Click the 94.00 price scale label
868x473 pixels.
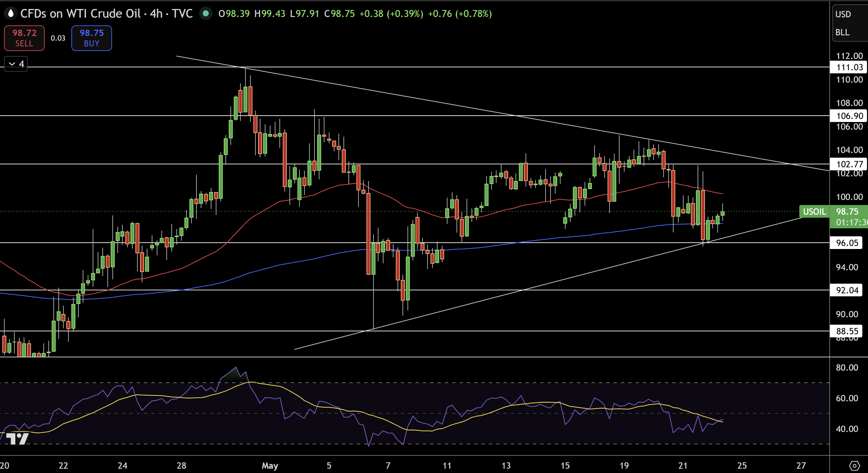[847, 267]
